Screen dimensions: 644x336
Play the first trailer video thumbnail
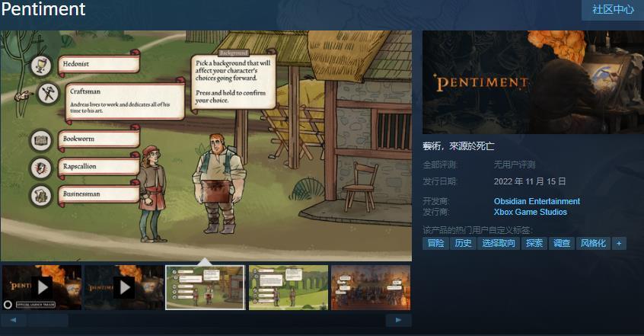click(42, 287)
